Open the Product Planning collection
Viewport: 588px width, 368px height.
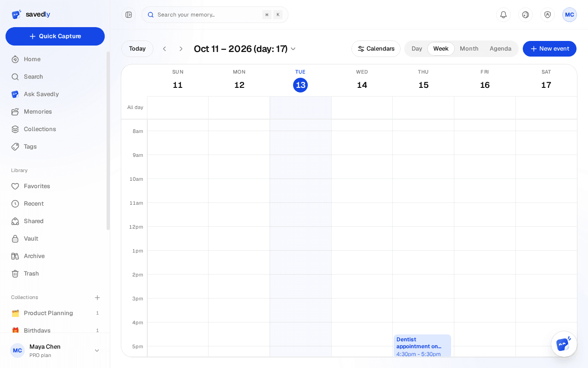click(x=55, y=313)
